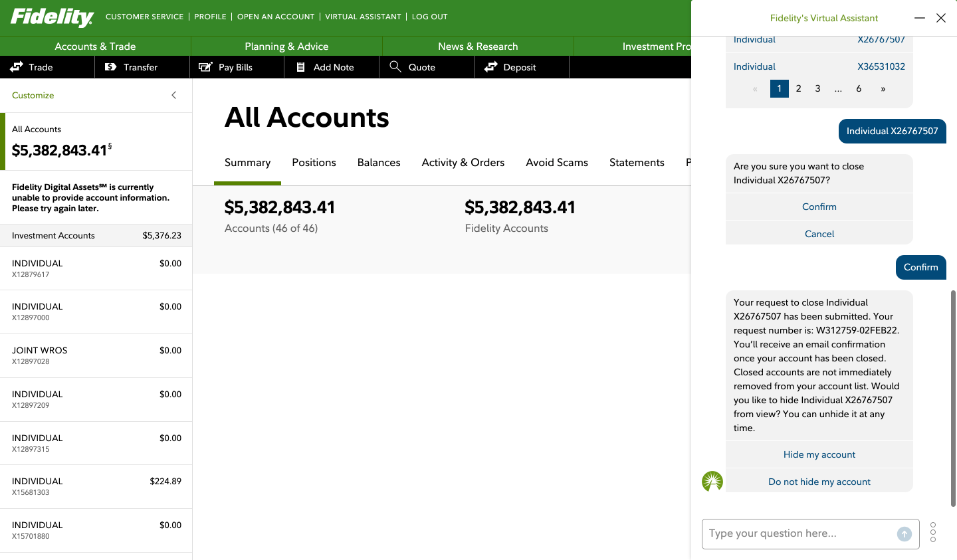The height and width of the screenshot is (560, 957).
Task: Click the Deposit arrows icon
Action: coord(491,66)
